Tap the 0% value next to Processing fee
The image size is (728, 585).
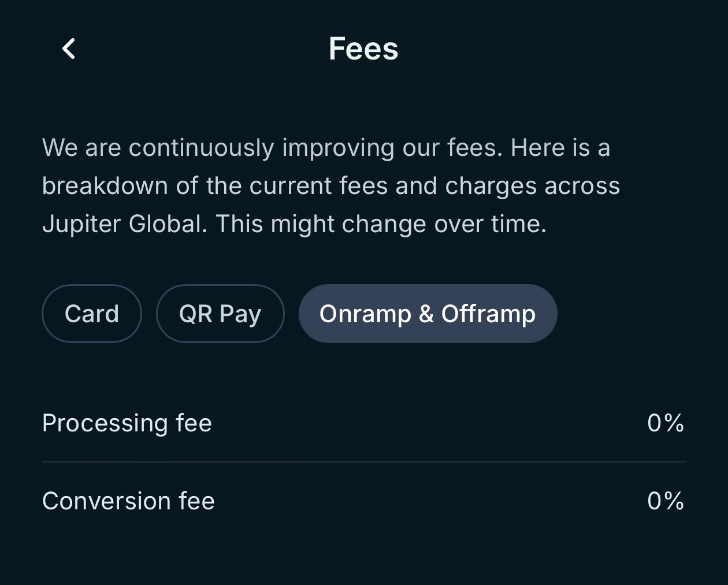[x=666, y=423]
